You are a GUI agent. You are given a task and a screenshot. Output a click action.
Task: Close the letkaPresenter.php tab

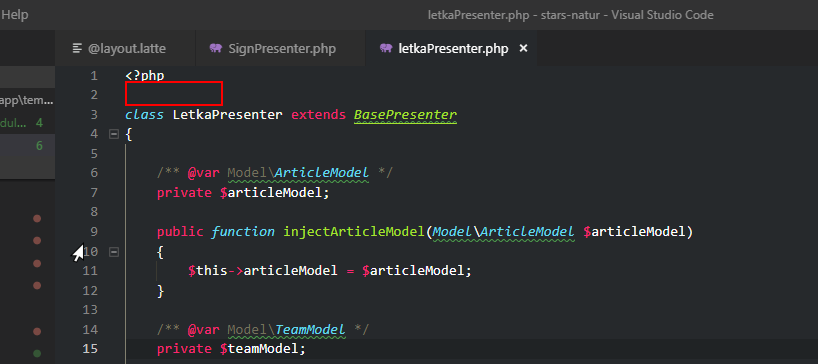click(524, 48)
